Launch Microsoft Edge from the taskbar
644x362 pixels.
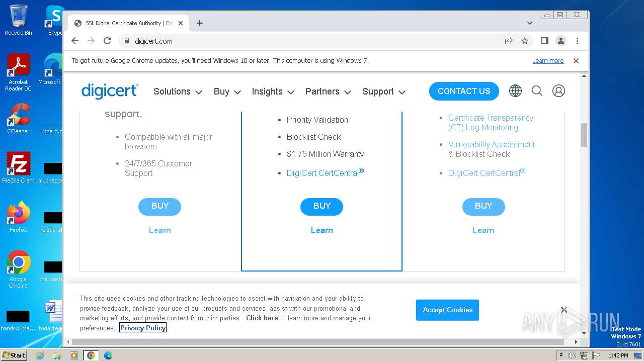click(x=108, y=355)
